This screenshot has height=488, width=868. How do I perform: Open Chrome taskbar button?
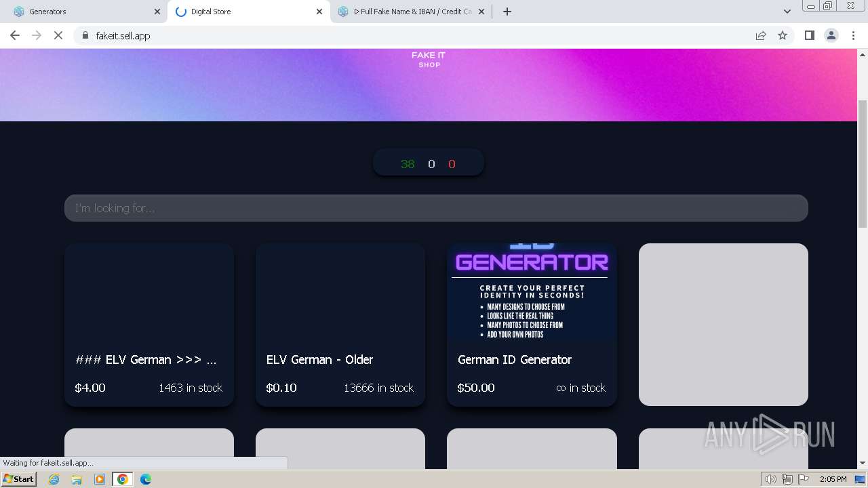pos(123,479)
